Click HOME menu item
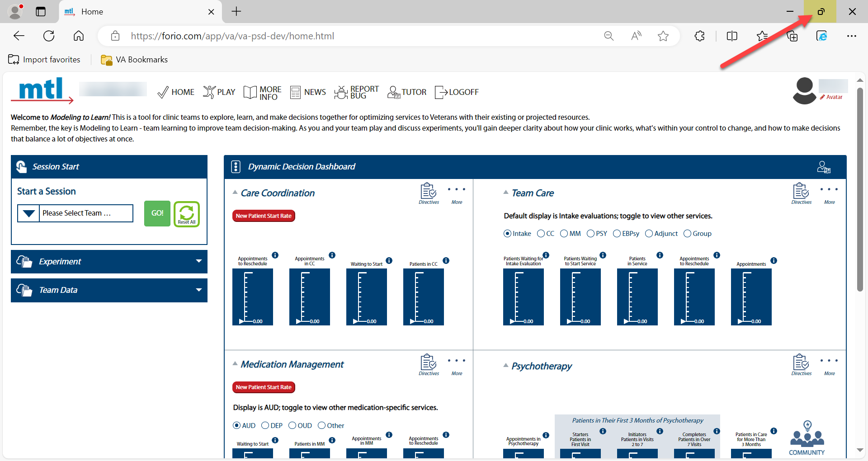868x461 pixels. click(176, 92)
